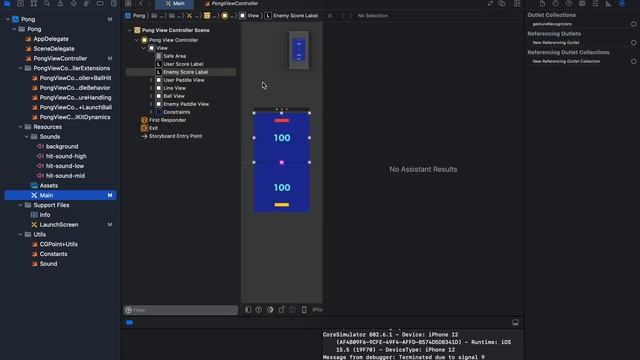640x360 pixels.
Task: Click View in the jump bar
Action: point(249,16)
